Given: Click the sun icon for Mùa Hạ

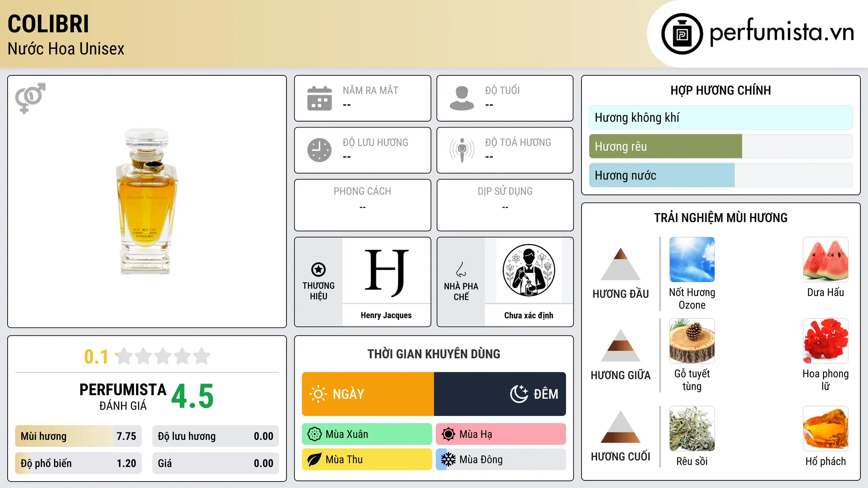Looking at the screenshot, I should click(448, 434).
